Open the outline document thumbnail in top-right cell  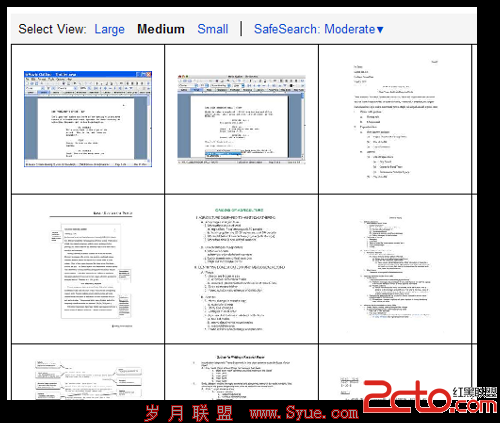click(x=395, y=119)
